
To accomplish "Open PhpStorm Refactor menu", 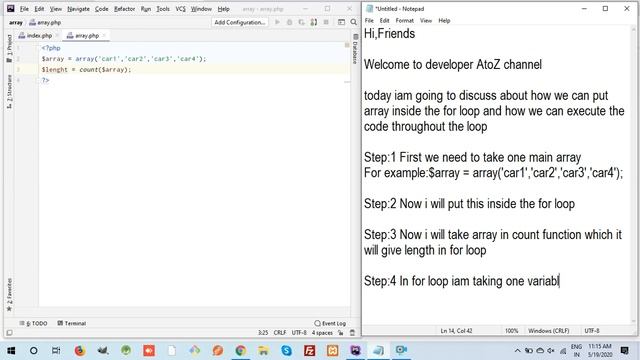I will 124,9.
